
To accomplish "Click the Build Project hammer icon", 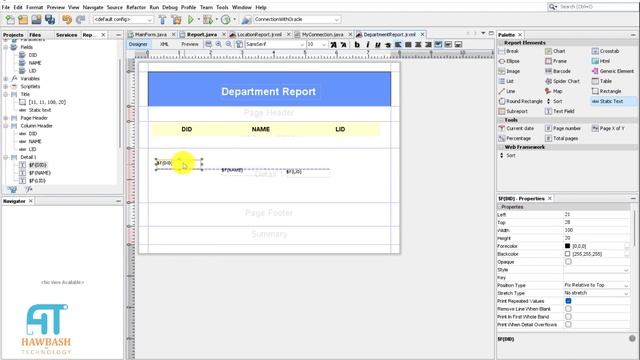I will point(162,19).
